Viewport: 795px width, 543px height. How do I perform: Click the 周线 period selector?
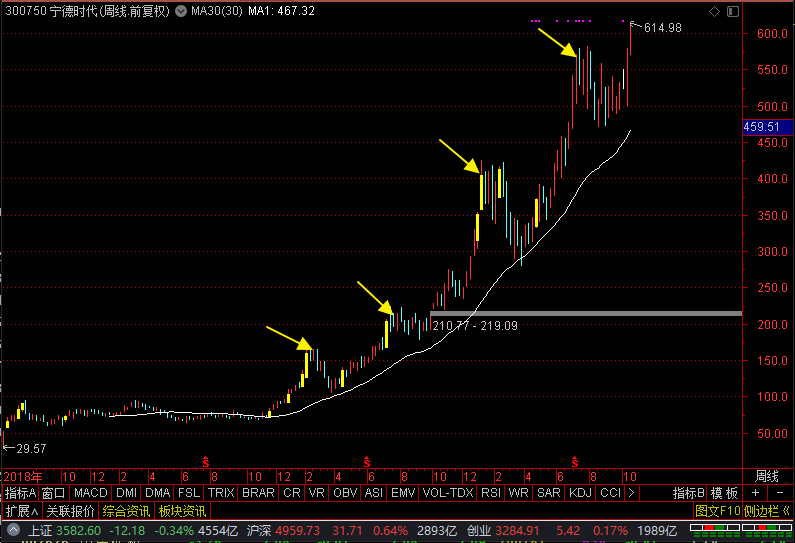(x=766, y=477)
